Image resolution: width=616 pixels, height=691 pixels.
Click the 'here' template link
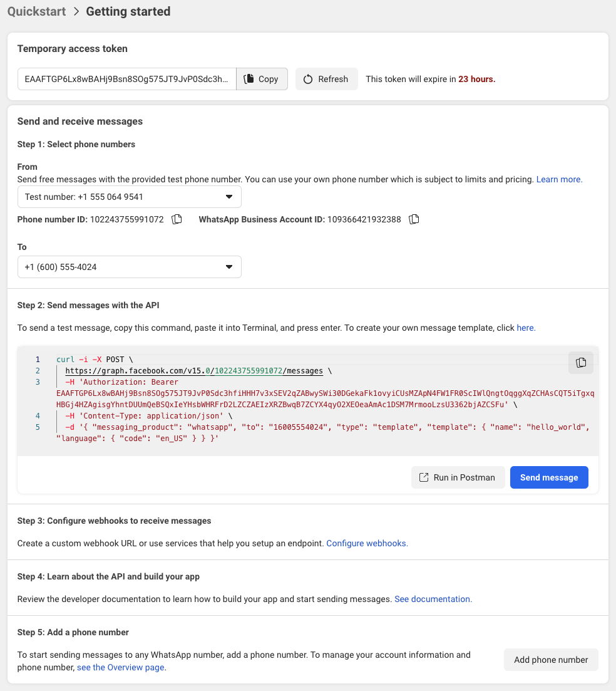(x=525, y=328)
